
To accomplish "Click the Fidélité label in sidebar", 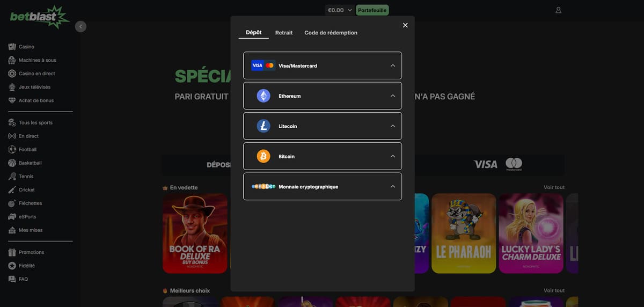I will (x=27, y=266).
